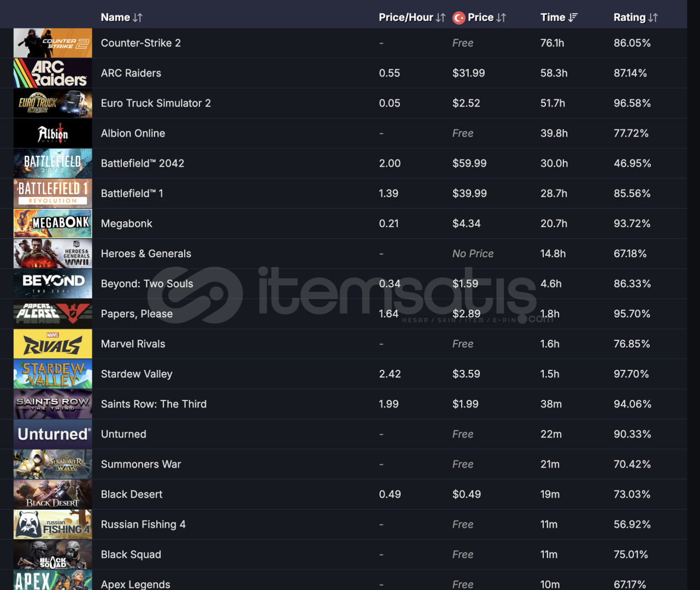Screen dimensions: 700x590
Task: Click the Price/Hour column header label
Action: click(x=406, y=17)
